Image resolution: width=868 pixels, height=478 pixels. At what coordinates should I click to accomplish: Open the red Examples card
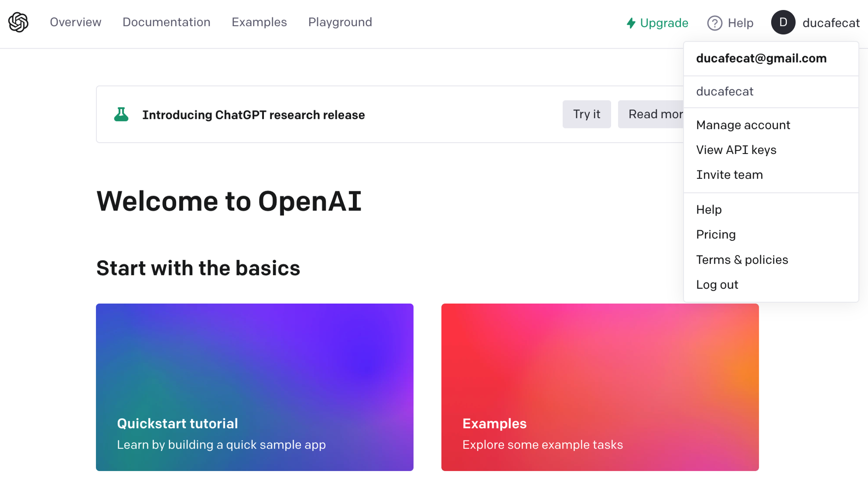600,387
